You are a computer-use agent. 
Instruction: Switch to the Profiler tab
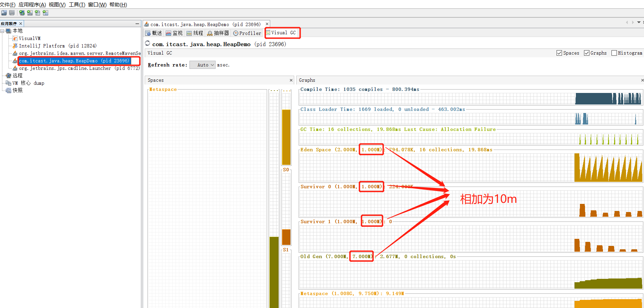click(x=247, y=33)
